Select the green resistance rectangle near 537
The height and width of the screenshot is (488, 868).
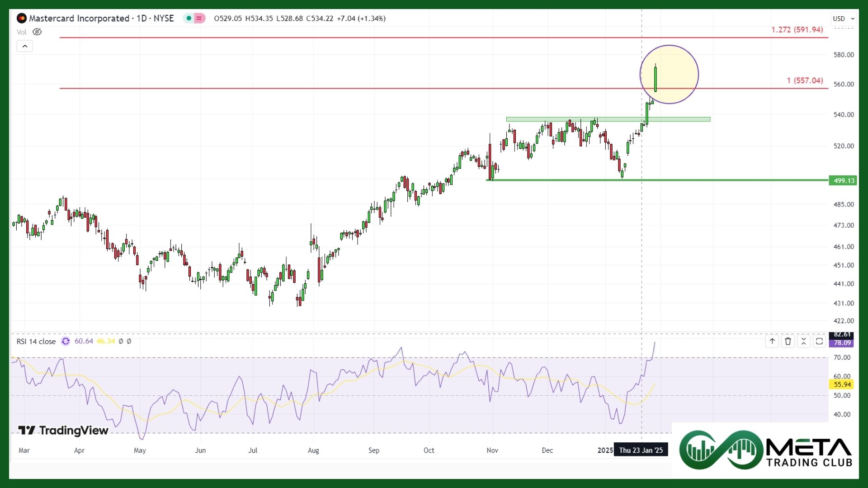(x=608, y=120)
